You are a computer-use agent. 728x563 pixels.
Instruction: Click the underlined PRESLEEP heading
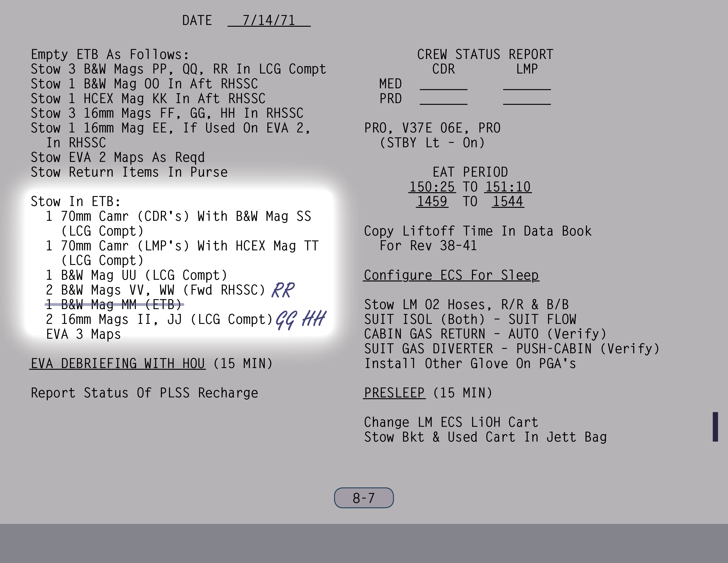point(394,393)
